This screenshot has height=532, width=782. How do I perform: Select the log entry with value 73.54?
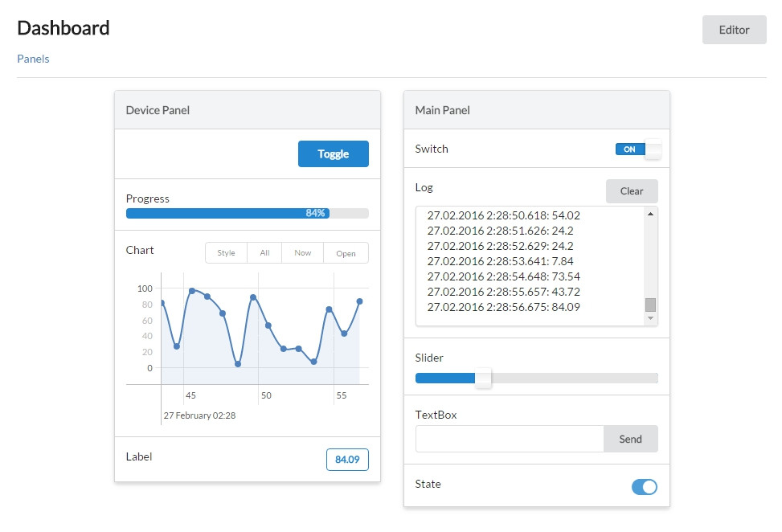point(503,276)
